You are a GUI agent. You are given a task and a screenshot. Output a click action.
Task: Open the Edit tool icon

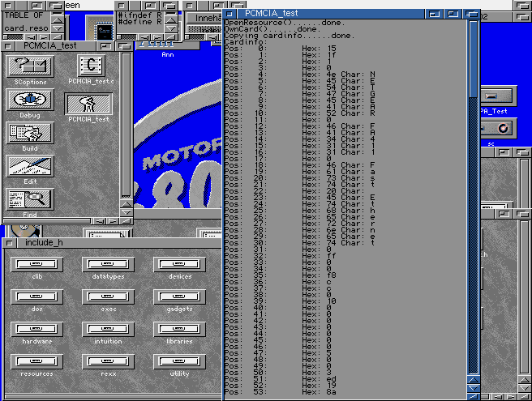30,166
